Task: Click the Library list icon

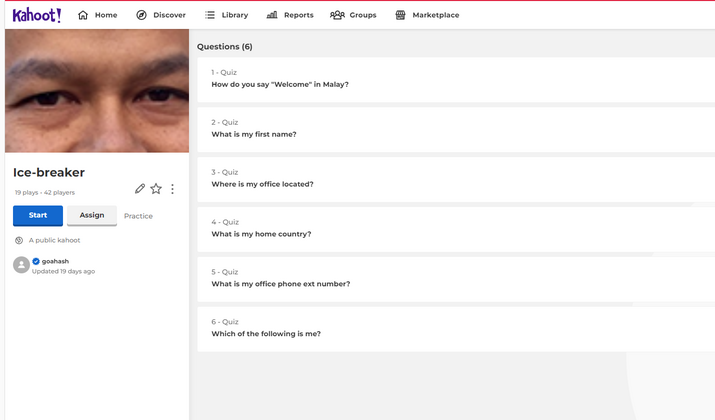Action: (210, 15)
